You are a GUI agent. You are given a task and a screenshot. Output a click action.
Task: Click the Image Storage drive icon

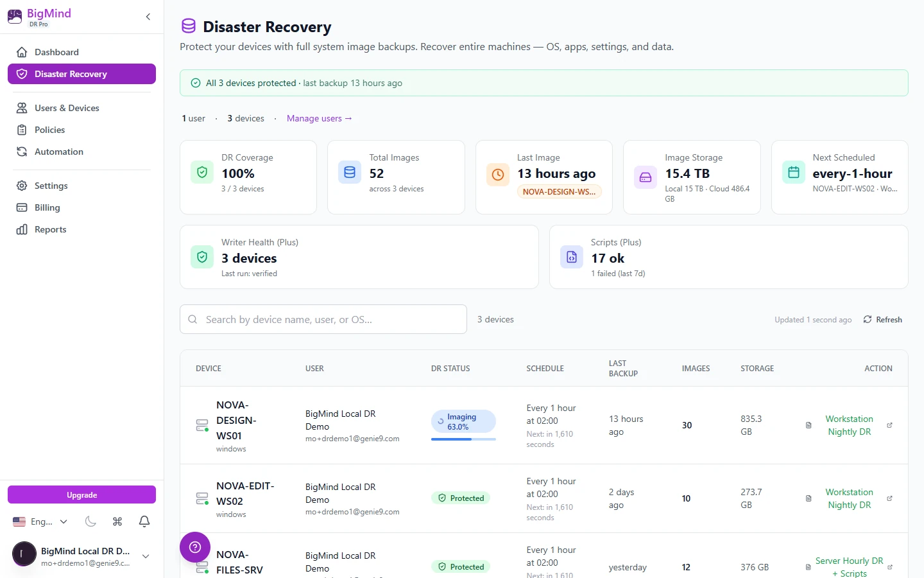[646, 177]
